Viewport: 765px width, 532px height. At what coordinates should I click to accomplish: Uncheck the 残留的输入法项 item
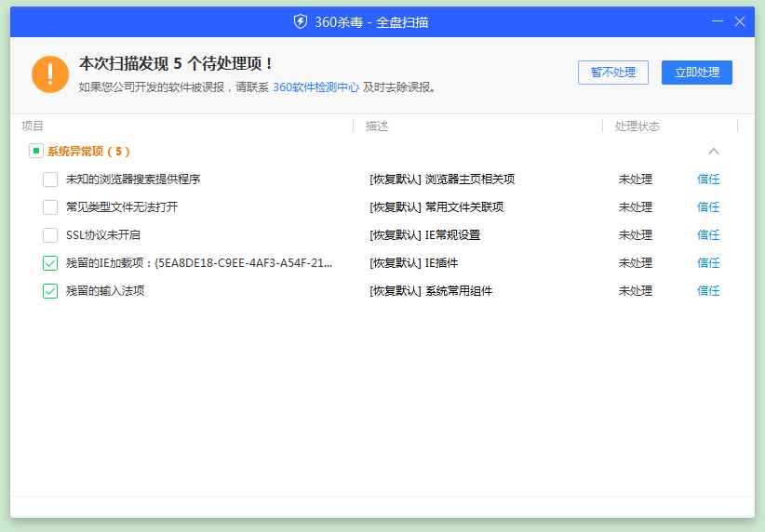(50, 291)
